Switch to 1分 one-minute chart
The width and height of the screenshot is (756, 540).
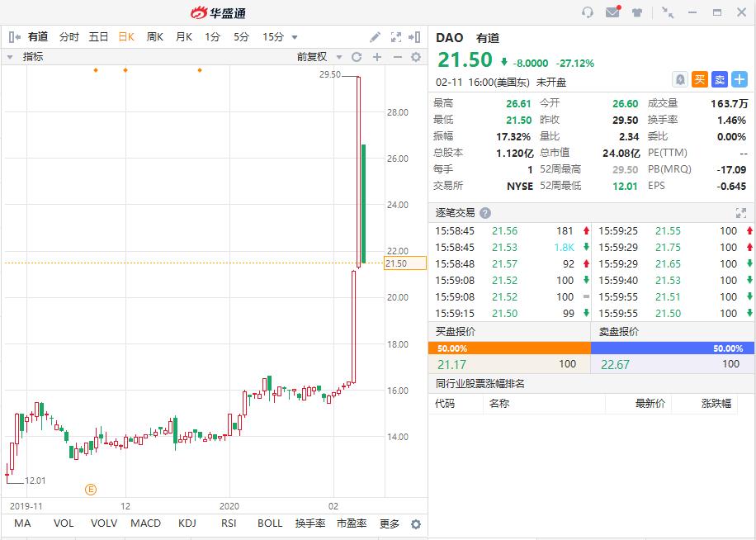point(213,36)
